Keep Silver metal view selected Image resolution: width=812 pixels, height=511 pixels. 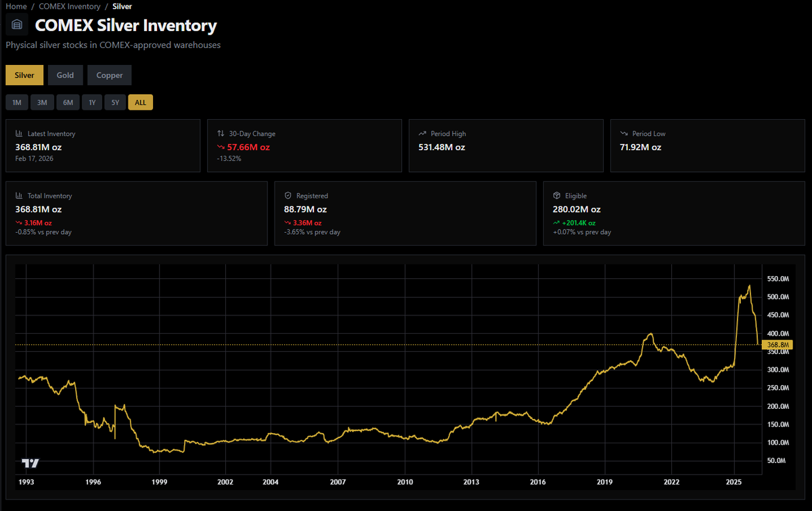[x=24, y=75]
